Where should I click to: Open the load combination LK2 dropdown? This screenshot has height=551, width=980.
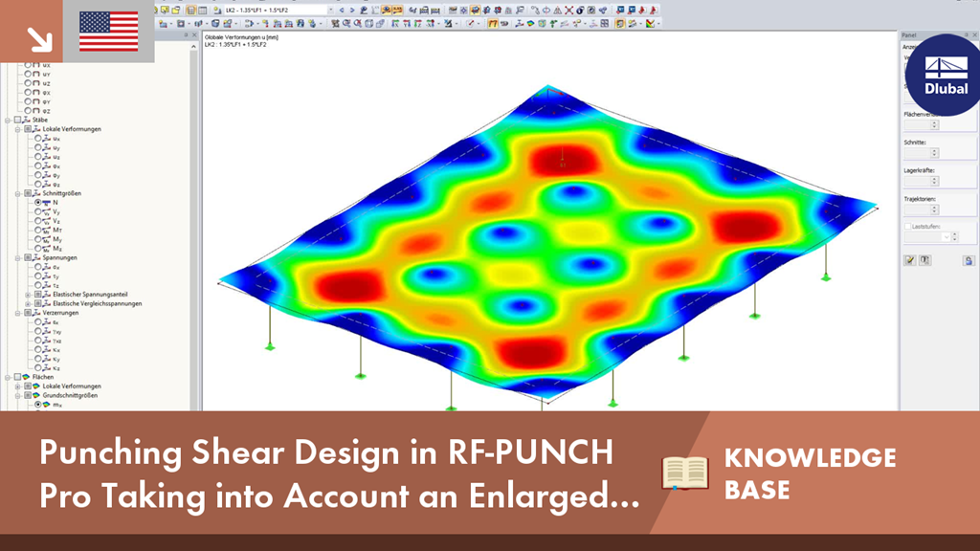click(330, 10)
